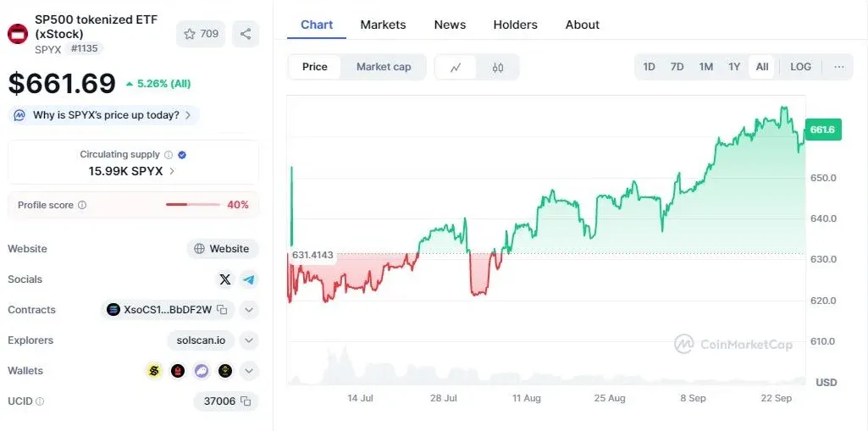The height and width of the screenshot is (431, 868).
Task: Copy the UCID 37006 icon
Action: pyautogui.click(x=246, y=401)
